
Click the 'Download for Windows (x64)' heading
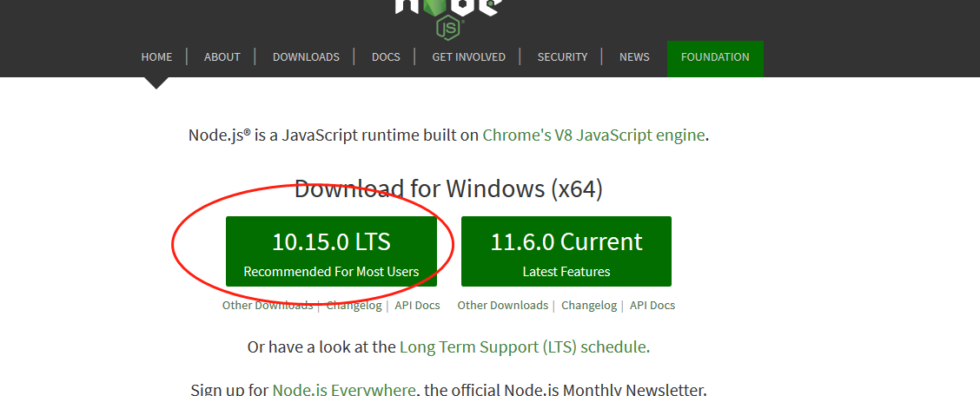click(449, 188)
